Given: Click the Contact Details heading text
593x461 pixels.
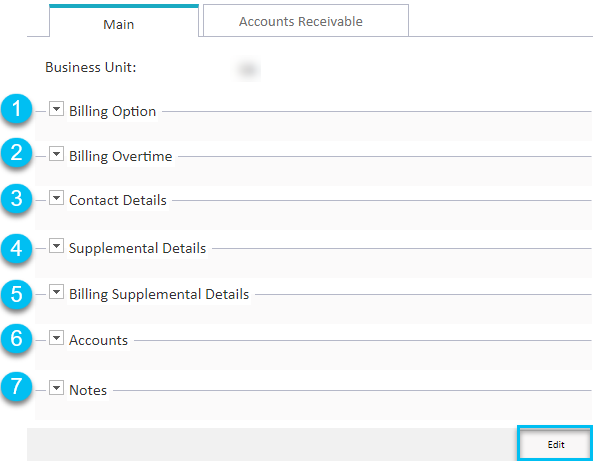Looking at the screenshot, I should [118, 200].
